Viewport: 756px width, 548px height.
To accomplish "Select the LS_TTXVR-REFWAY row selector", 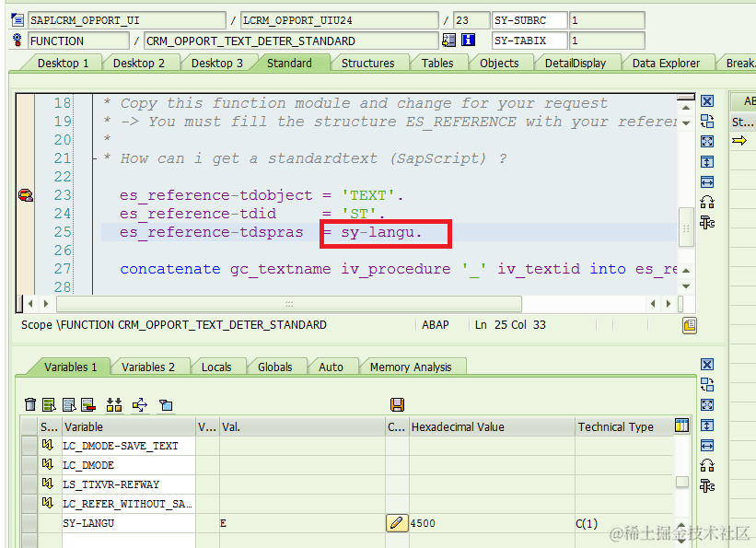I will tap(29, 484).
